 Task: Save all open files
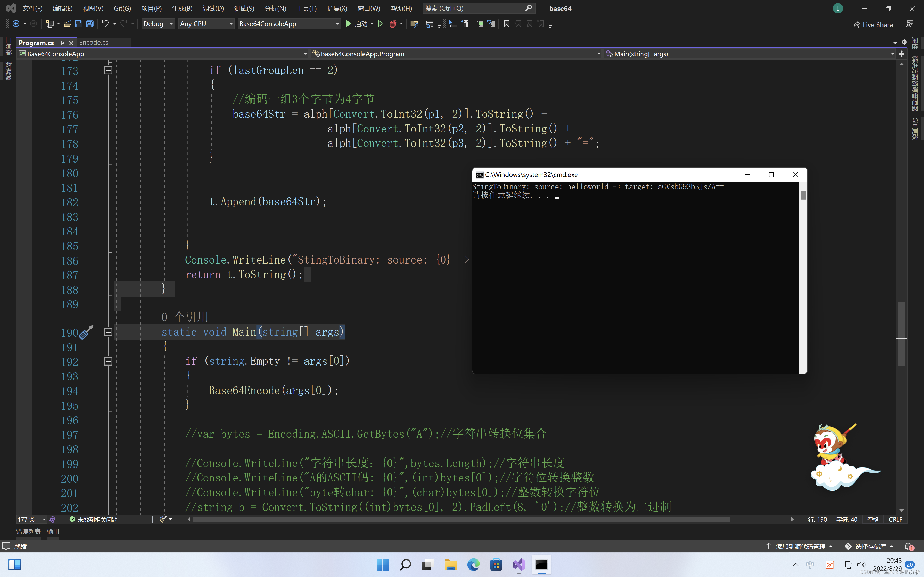tap(90, 24)
